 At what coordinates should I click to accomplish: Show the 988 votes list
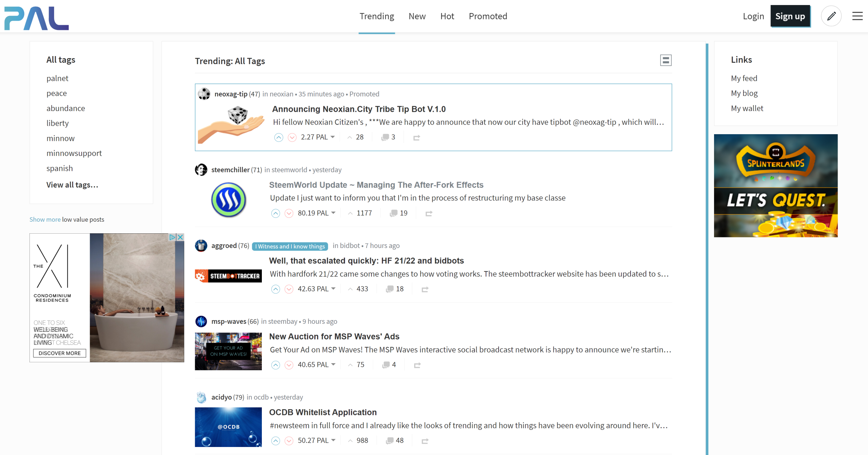click(x=358, y=441)
